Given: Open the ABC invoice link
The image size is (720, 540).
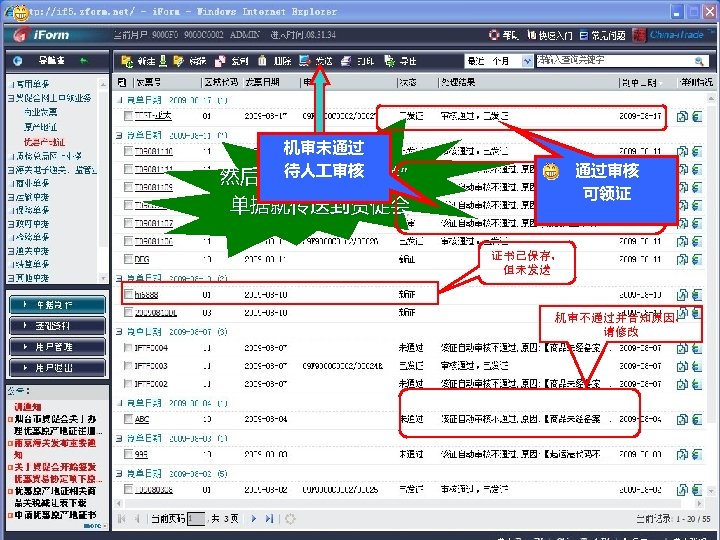Looking at the screenshot, I should coord(142,419).
